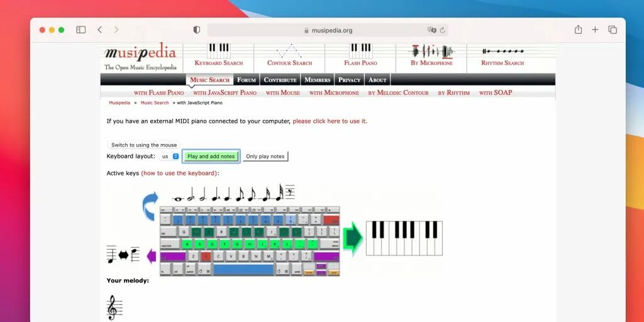644x322 pixels.
Task: Open the Contribute menu item
Action: [280, 80]
